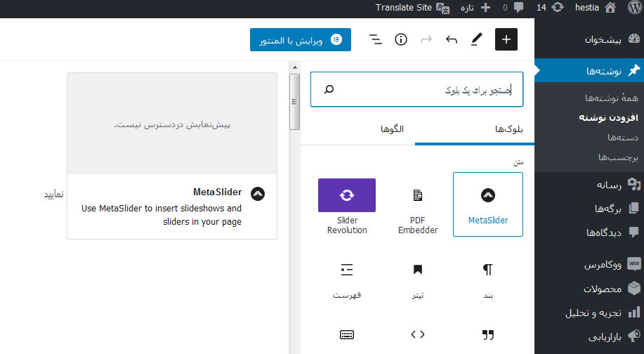Open the list view outline icon
Screen dimensions: 644x354
pyautogui.click(x=376, y=39)
